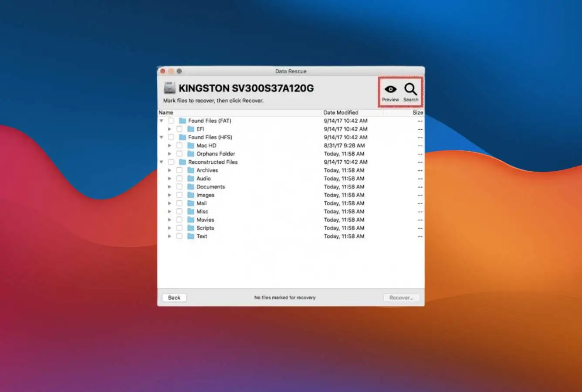Click the Reconstructed Files folder icon
582x392 pixels.
[x=183, y=162]
